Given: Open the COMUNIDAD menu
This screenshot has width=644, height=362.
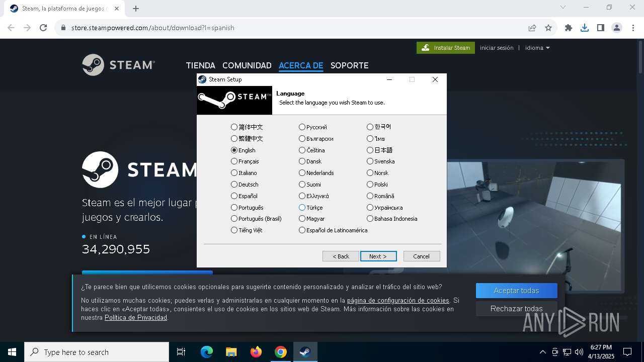Looking at the screenshot, I should pyautogui.click(x=247, y=65).
